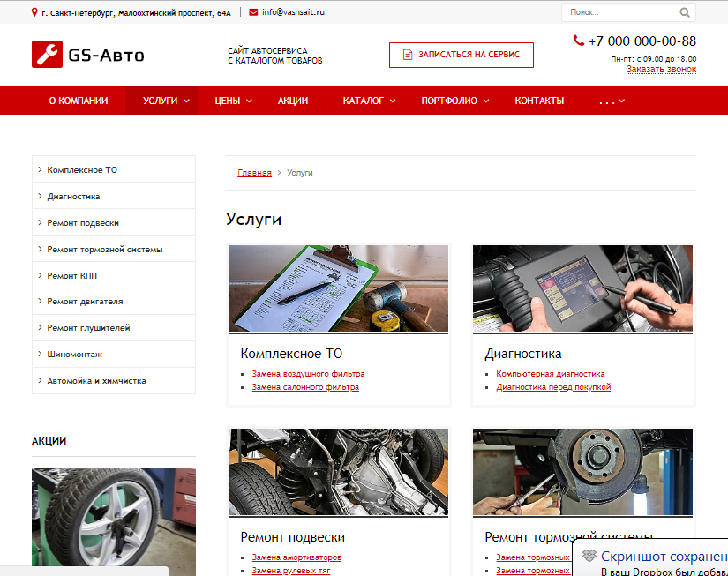Image resolution: width=728 pixels, height=576 pixels.
Task: Click the email envelope icon
Action: 254,12
